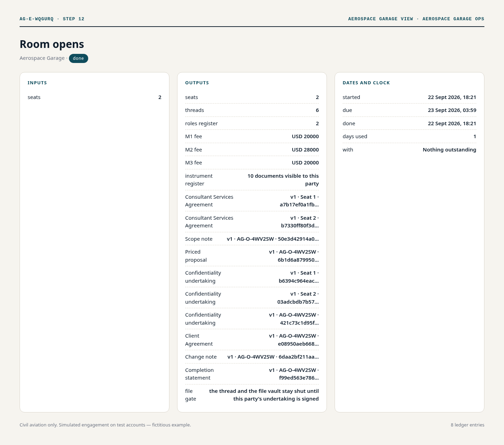The image size is (504, 445).
Task: Click the 'INPUTS' panel heading
Action: (37, 83)
